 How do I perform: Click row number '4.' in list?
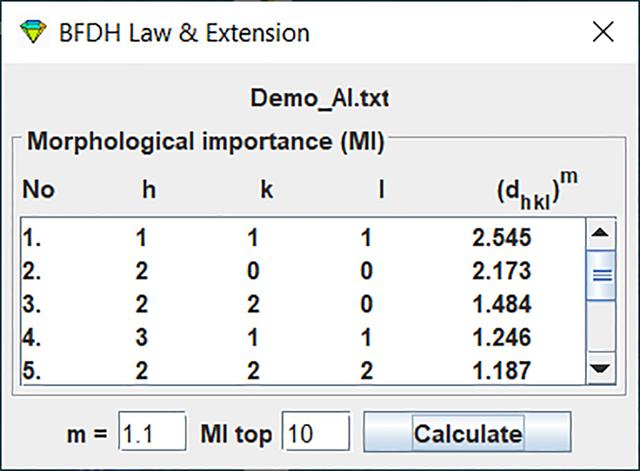(31, 338)
